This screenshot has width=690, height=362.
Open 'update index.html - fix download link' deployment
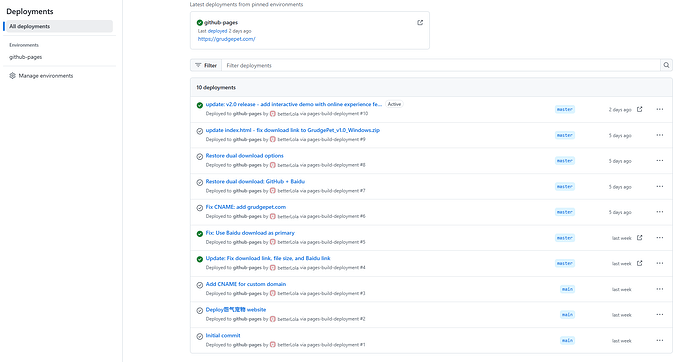293,130
